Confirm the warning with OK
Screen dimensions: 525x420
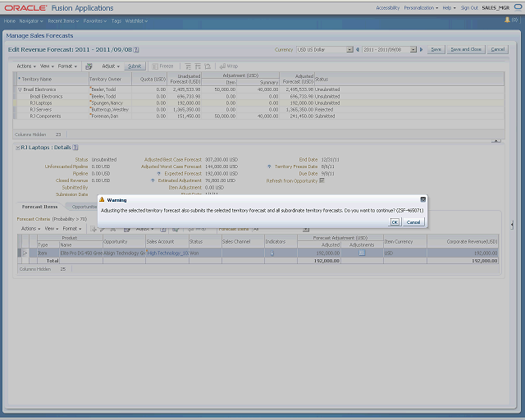(395, 222)
